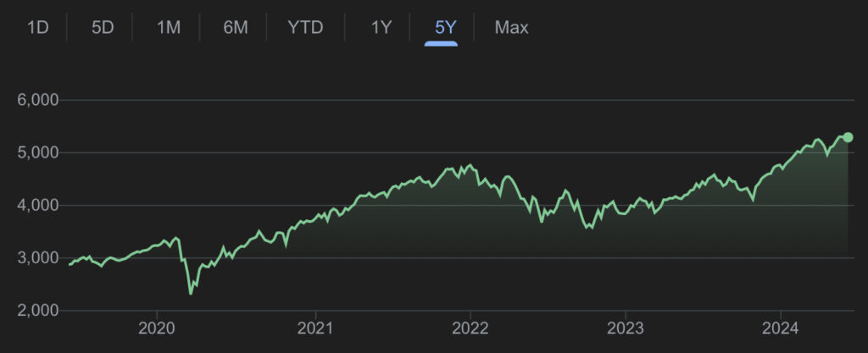868x353 pixels.
Task: Select the YTD range tab
Action: coord(305,27)
